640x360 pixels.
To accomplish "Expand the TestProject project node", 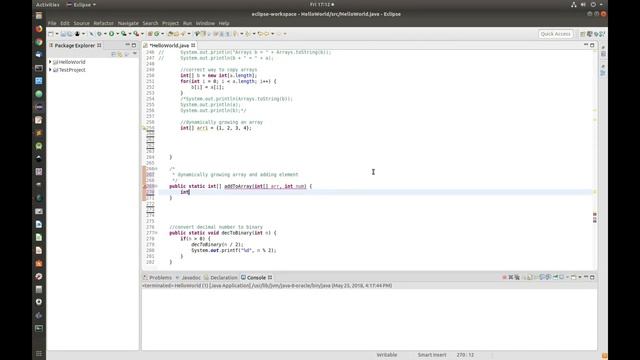I will click(50, 70).
